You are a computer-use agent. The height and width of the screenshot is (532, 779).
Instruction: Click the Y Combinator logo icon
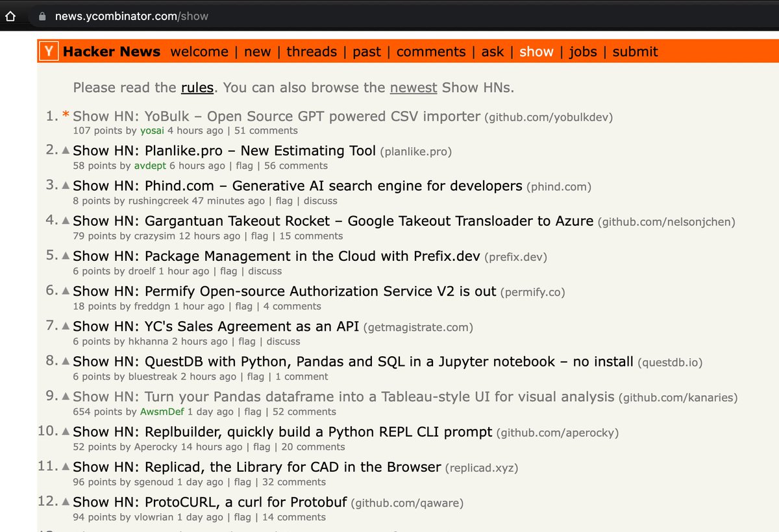(x=49, y=51)
